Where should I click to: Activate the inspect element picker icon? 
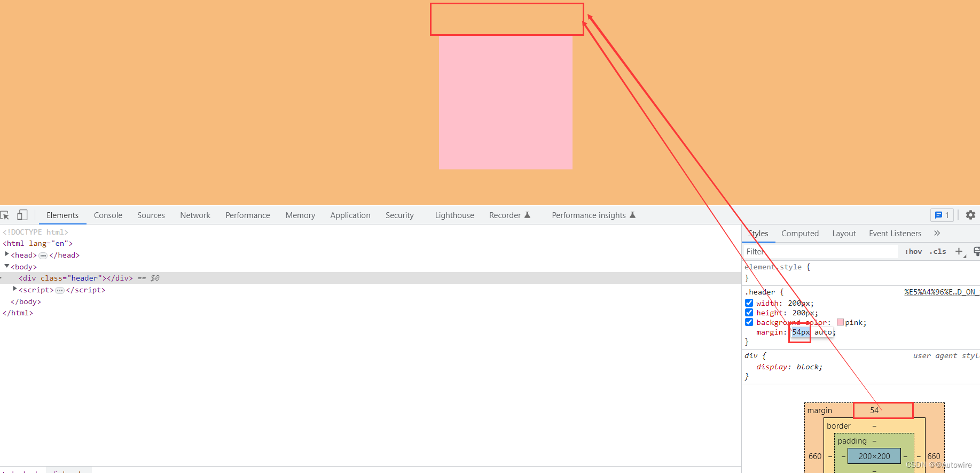[5, 215]
